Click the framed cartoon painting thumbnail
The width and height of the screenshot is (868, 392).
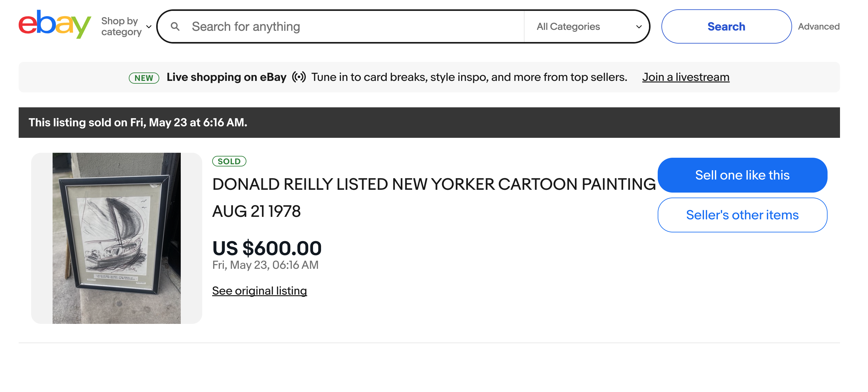(117, 238)
